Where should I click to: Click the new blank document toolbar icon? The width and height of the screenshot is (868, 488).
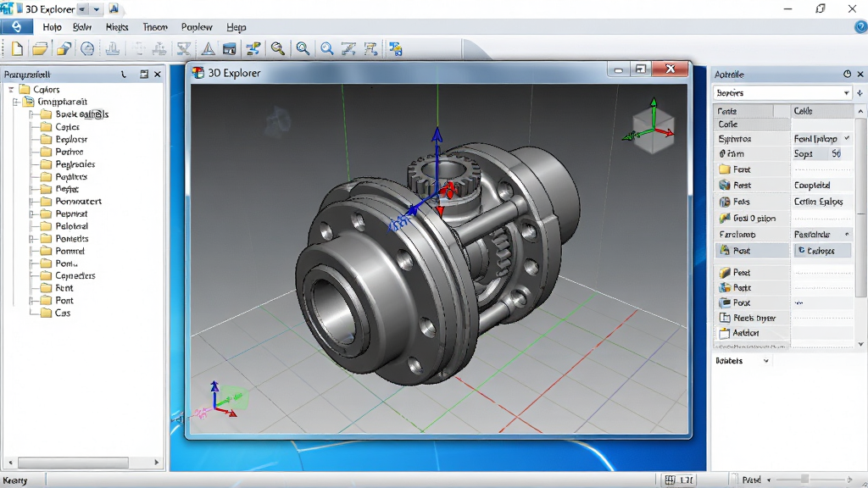17,48
